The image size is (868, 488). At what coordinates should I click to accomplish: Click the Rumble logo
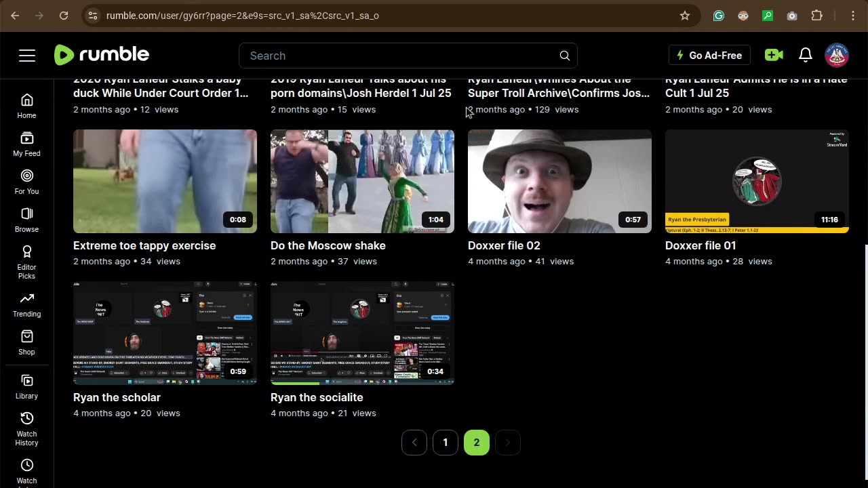102,55
